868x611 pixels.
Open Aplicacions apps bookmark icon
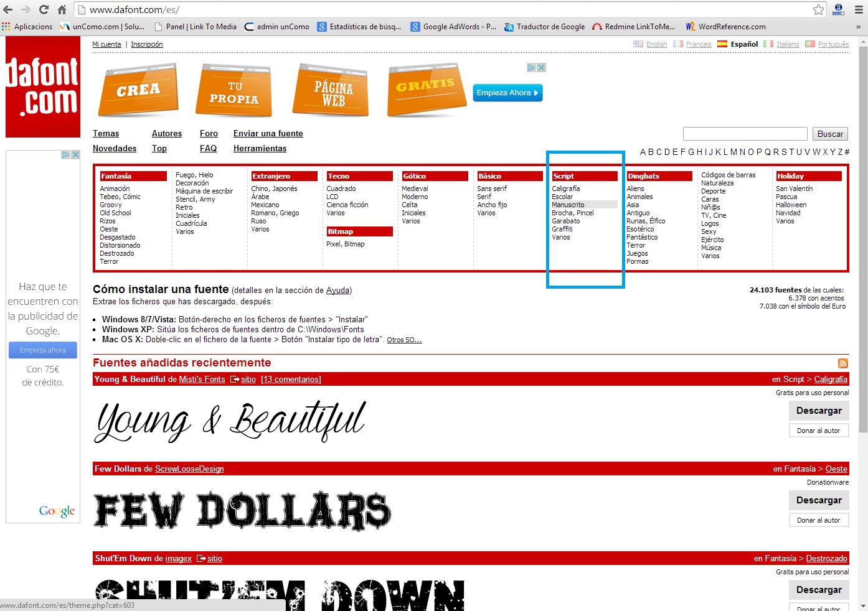(x=6, y=27)
